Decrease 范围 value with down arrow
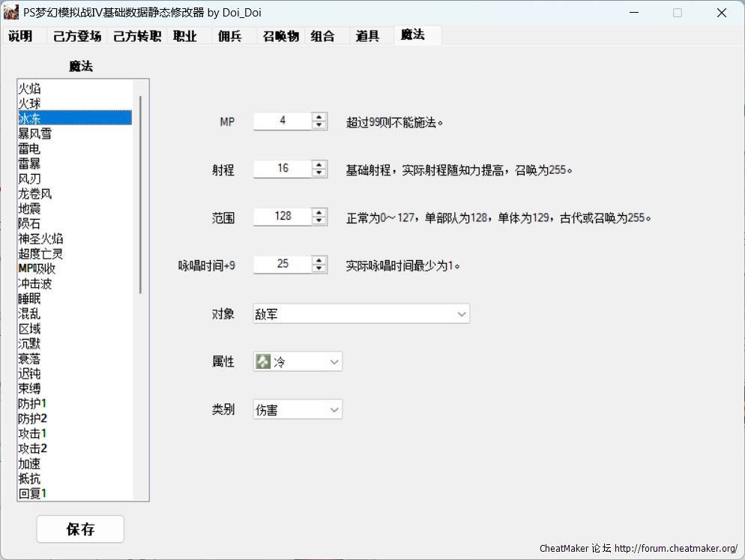This screenshot has height=560, width=745. tap(319, 220)
